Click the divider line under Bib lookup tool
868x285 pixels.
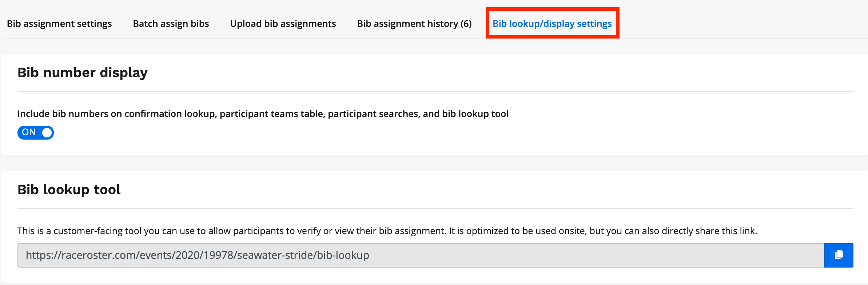point(435,208)
